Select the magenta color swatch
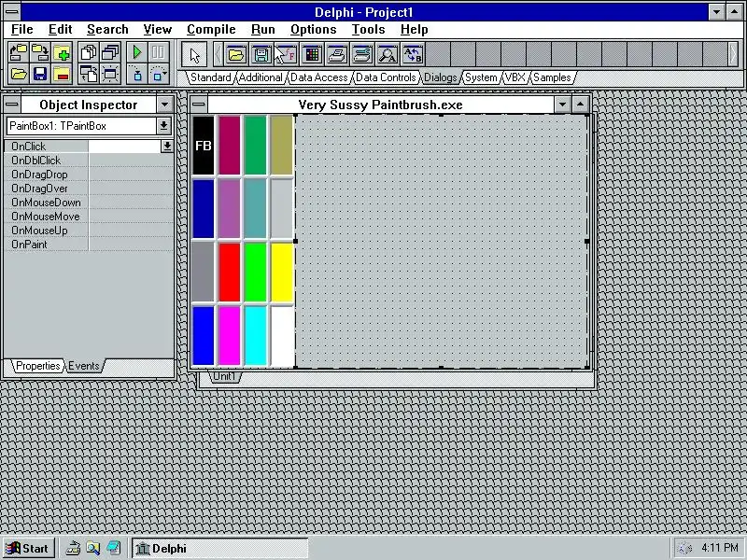Image resolution: width=747 pixels, height=560 pixels. [230, 336]
